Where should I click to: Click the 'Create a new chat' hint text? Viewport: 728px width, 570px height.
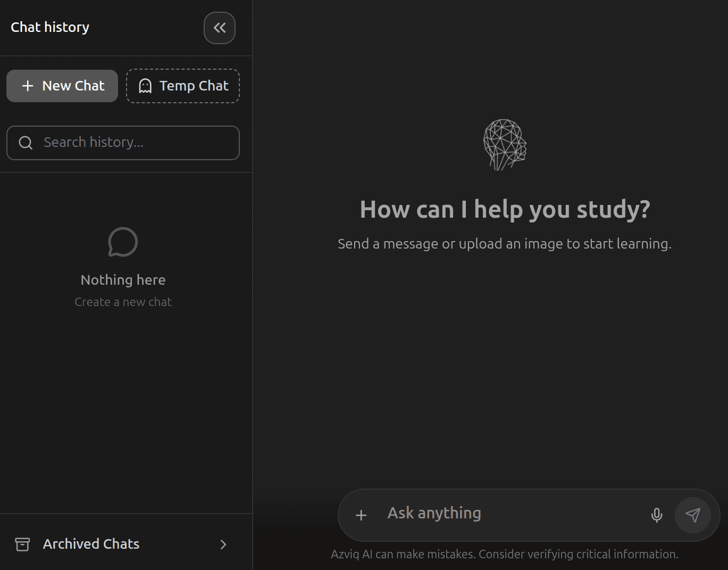click(x=123, y=302)
